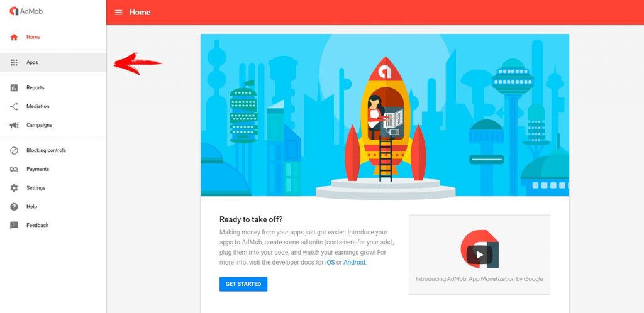Click the Home house icon
This screenshot has height=313, width=644.
(14, 37)
